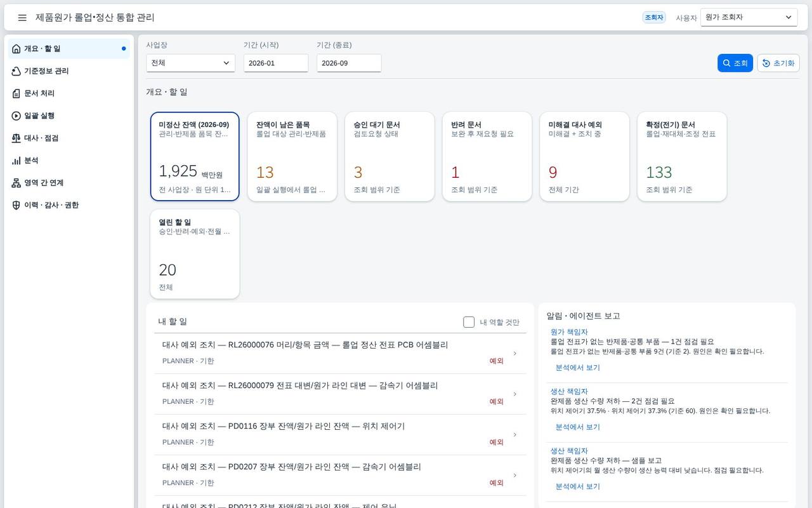
Task: Toggle the 내 역할 것만 checkbox
Action: [469, 322]
